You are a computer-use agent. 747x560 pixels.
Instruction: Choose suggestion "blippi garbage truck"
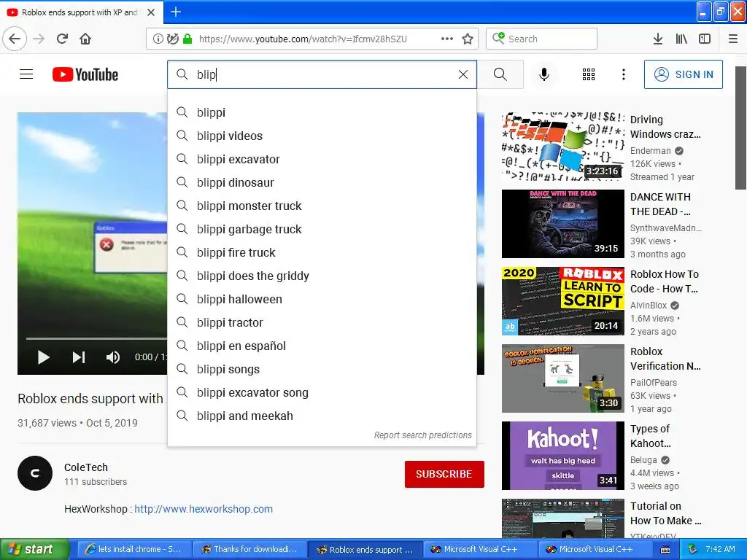pyautogui.click(x=322, y=229)
